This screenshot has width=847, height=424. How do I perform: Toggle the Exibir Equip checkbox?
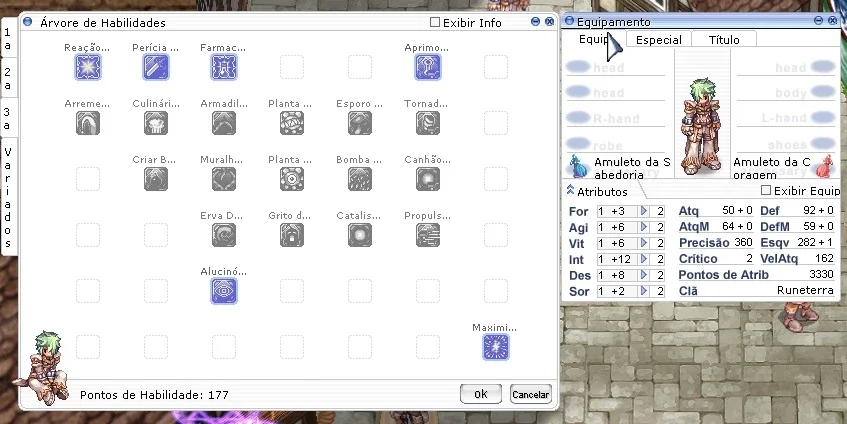[765, 190]
